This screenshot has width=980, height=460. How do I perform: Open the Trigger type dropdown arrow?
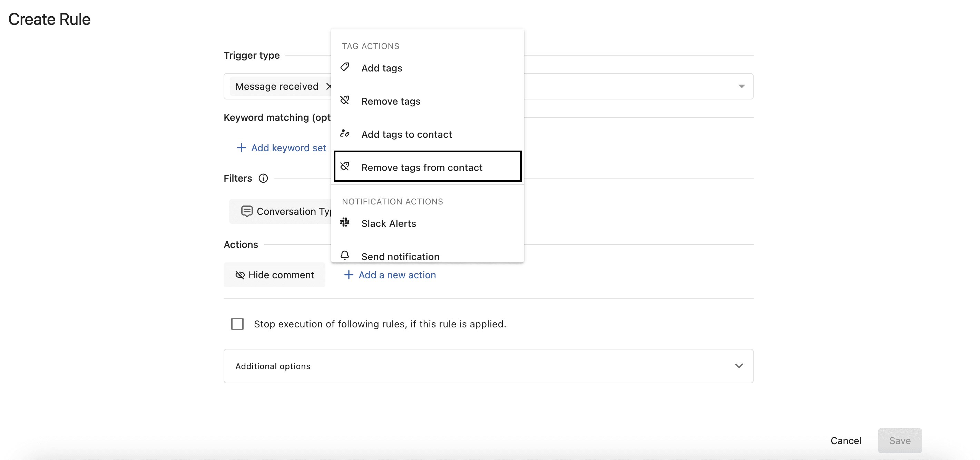point(742,86)
